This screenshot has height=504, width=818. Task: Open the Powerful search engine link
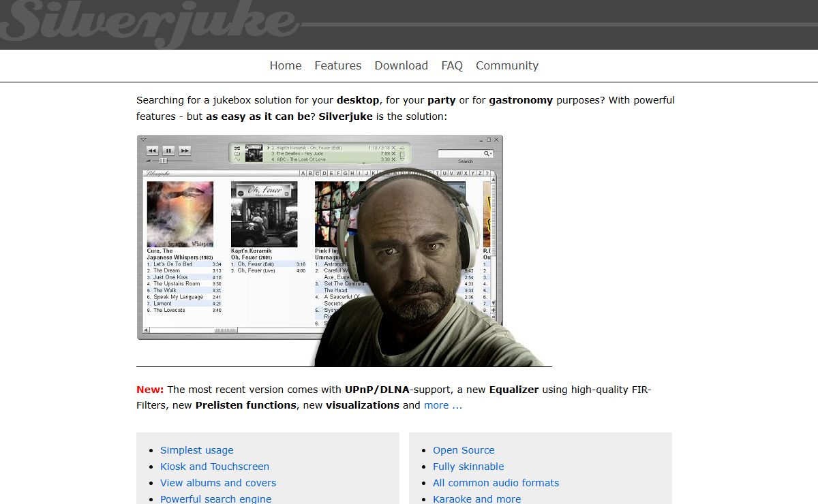tap(216, 499)
